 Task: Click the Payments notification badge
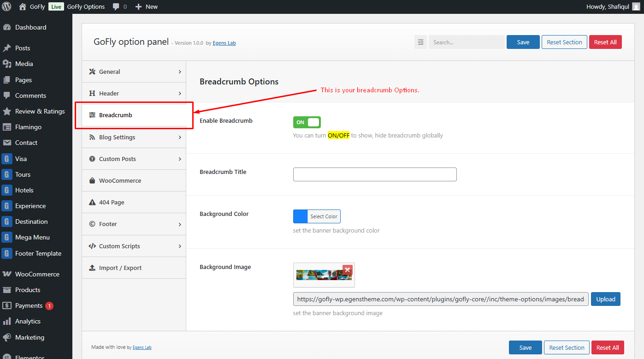tap(49, 305)
